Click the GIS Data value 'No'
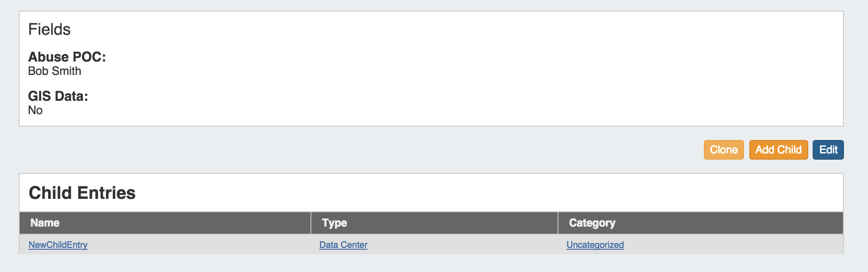Screen dimensions: 868x272 35,111
